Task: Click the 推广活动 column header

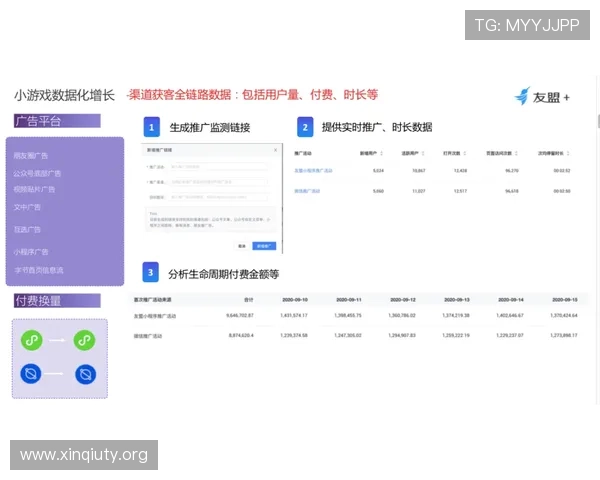Action: click(303, 153)
